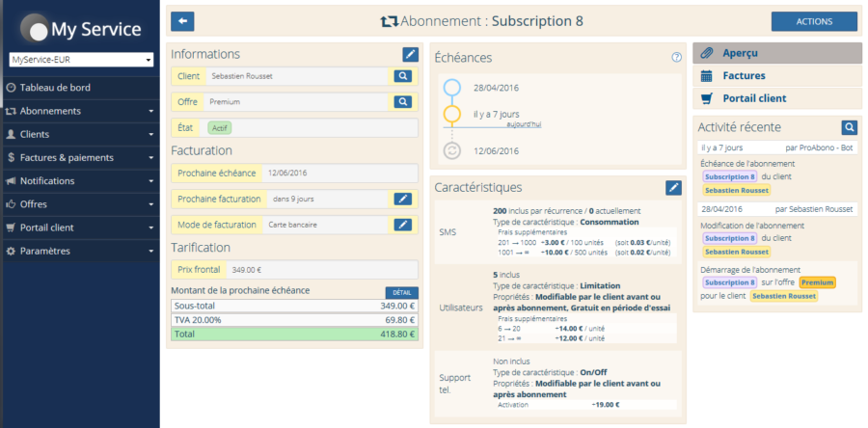The width and height of the screenshot is (868, 428).
Task: Open the Premium offer magnifier icon
Action: point(402,101)
